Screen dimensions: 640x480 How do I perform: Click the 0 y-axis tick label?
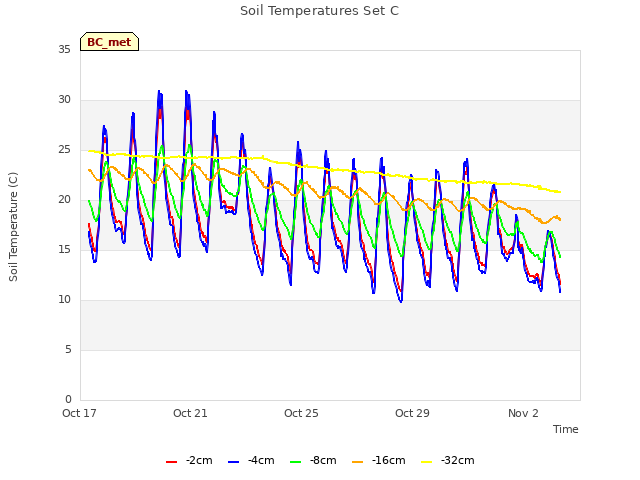tap(68, 399)
